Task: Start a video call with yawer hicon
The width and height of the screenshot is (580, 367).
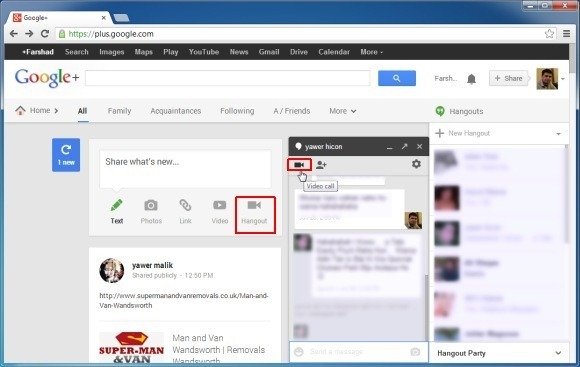Action: [299, 165]
